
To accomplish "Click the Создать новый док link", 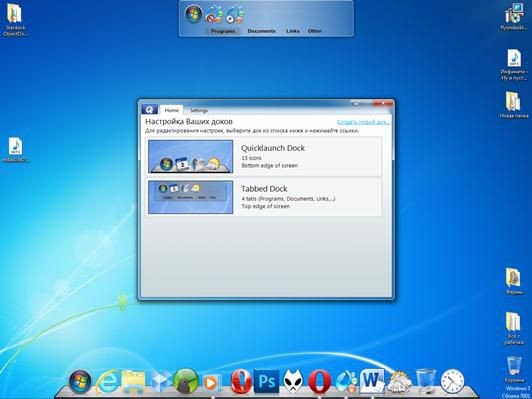I will (x=363, y=122).
